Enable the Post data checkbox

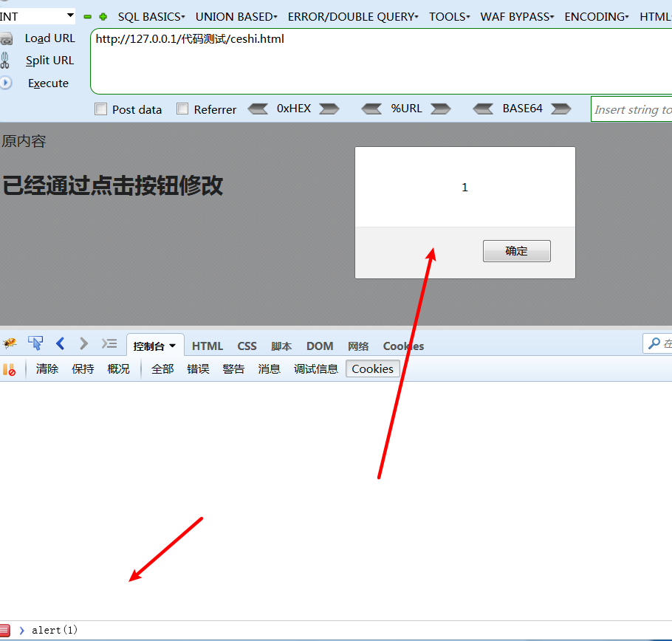click(100, 109)
